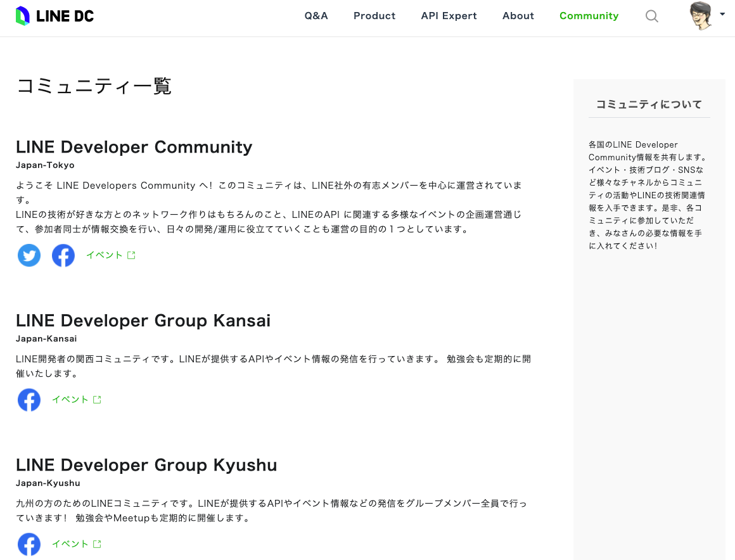Open the イベント link for LINE Developer Community
Viewport: 735px width, 560px height.
click(105, 254)
